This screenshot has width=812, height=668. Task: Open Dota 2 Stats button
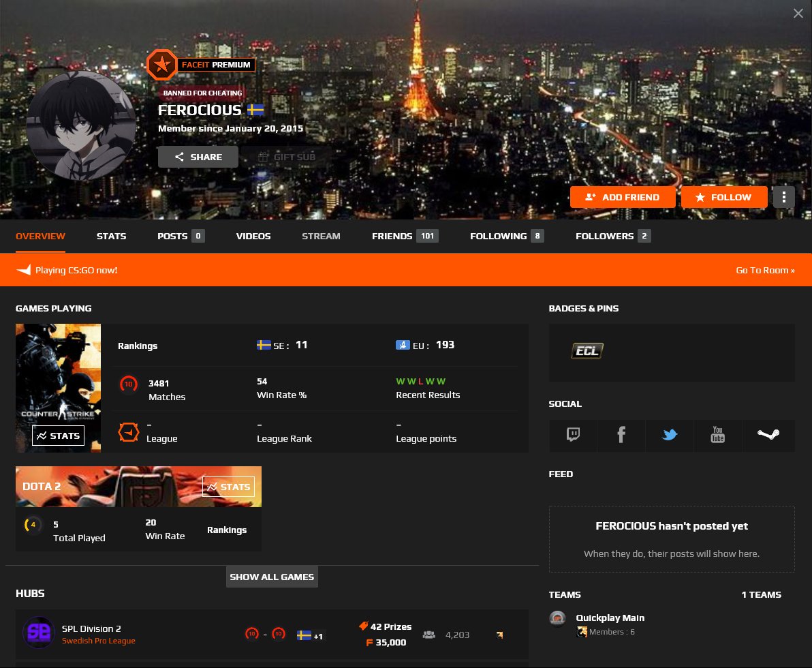[228, 487]
